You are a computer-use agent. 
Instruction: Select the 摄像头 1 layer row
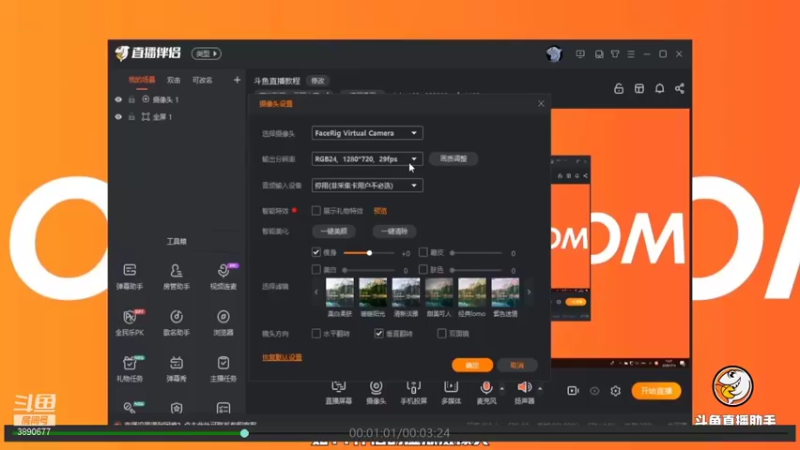point(176,99)
